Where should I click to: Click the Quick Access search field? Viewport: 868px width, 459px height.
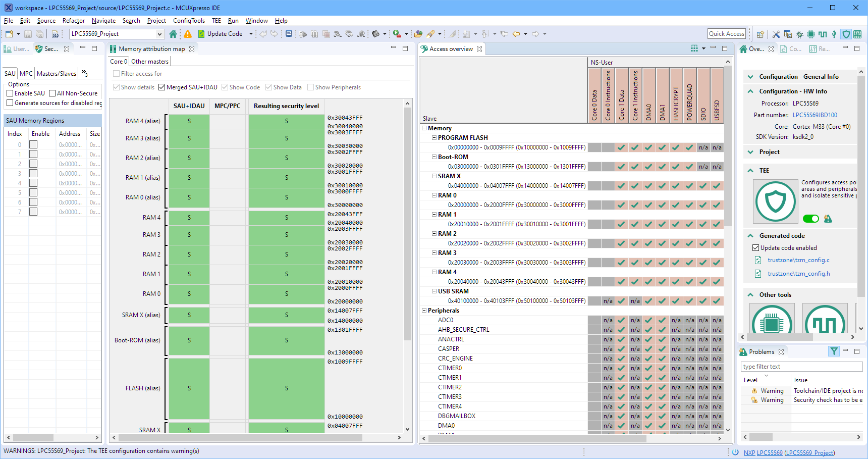(x=726, y=34)
